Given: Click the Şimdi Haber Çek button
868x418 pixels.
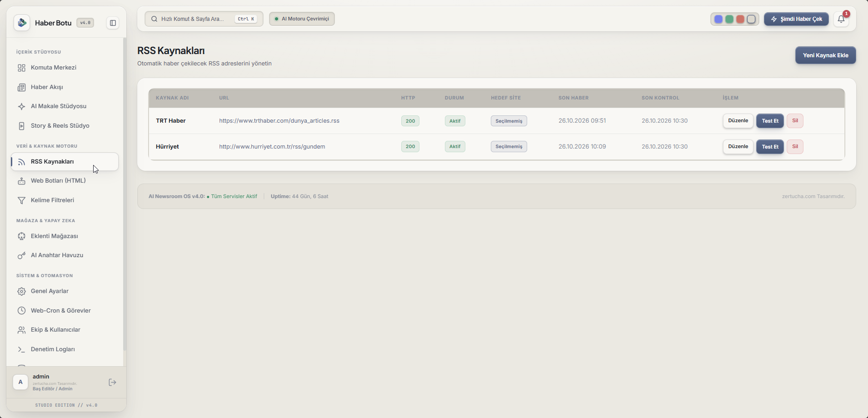Looking at the screenshot, I should [796, 19].
